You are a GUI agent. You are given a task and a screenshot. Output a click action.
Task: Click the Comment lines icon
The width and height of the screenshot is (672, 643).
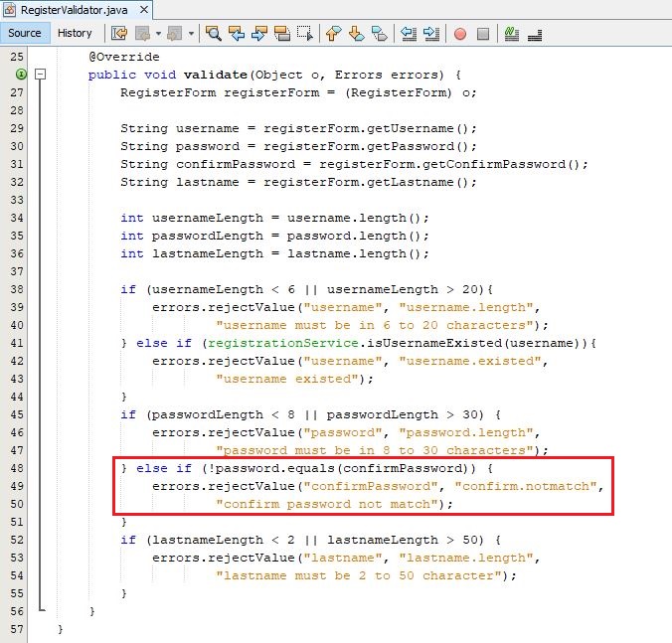click(x=512, y=33)
